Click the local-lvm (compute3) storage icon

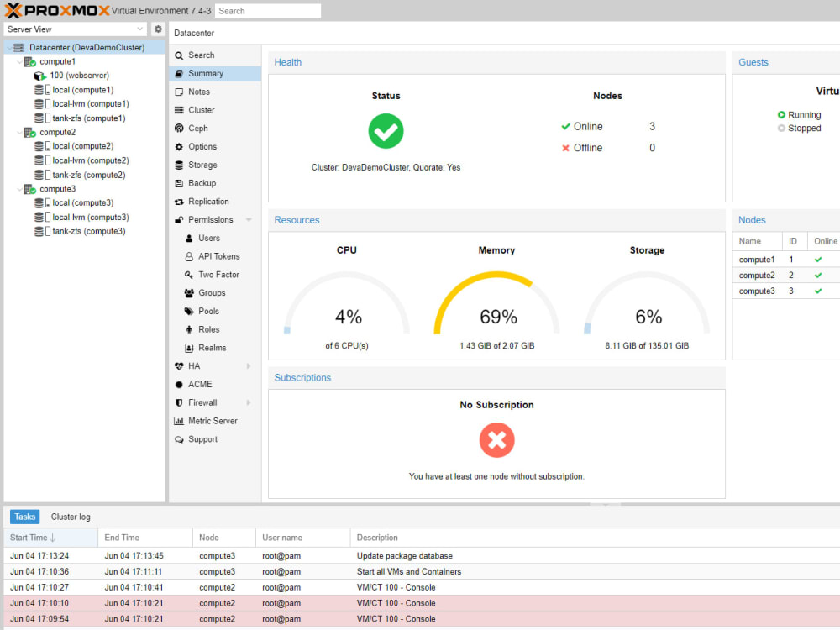42,218
